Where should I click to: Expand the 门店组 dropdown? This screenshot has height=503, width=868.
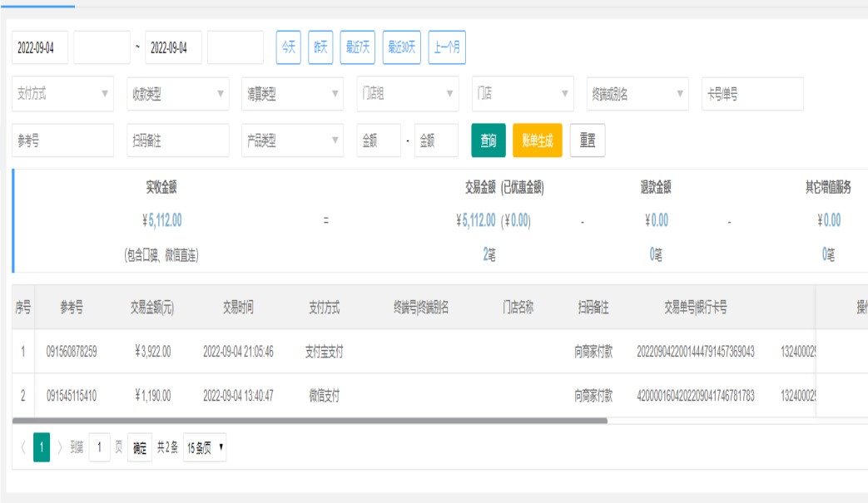407,94
